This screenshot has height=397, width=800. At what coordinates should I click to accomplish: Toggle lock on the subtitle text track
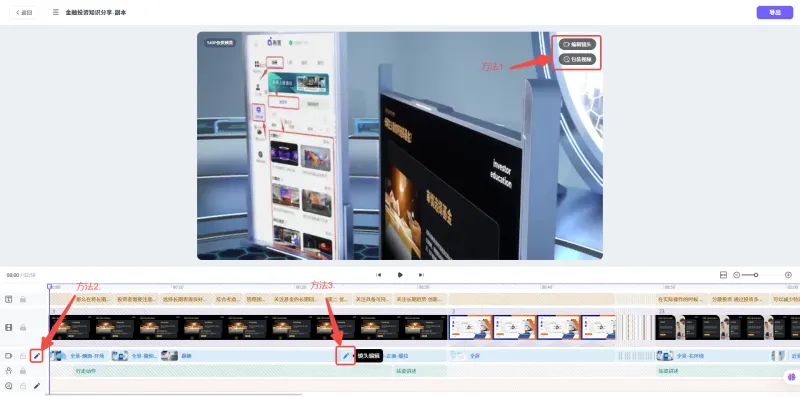[x=22, y=300]
